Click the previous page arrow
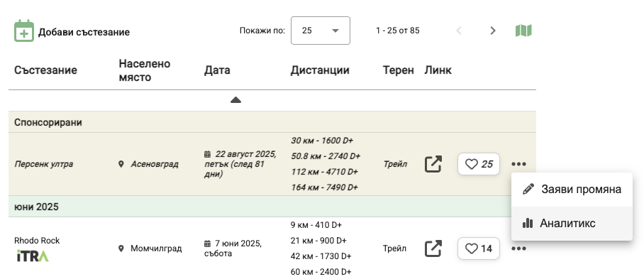This screenshot has width=644, height=279. point(459,31)
